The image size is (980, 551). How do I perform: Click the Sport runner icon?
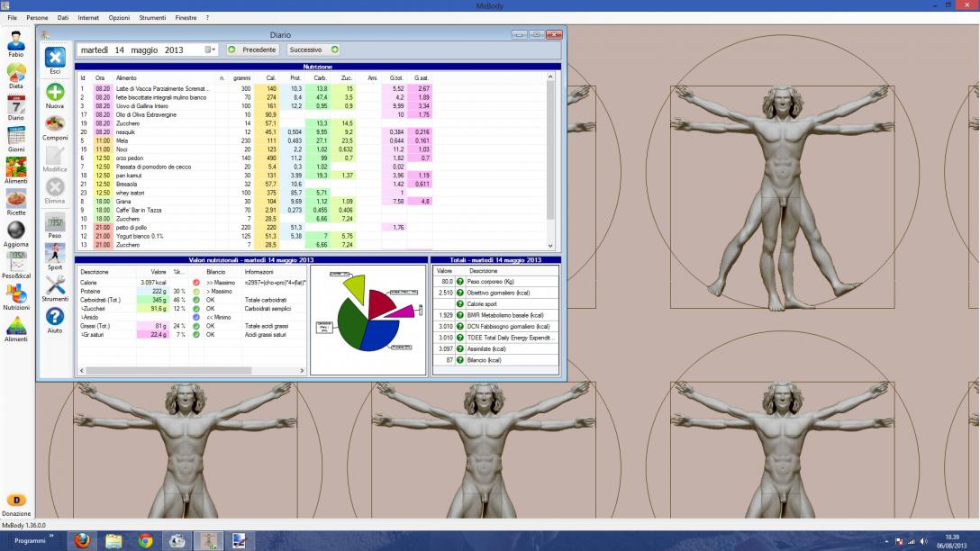click(55, 252)
